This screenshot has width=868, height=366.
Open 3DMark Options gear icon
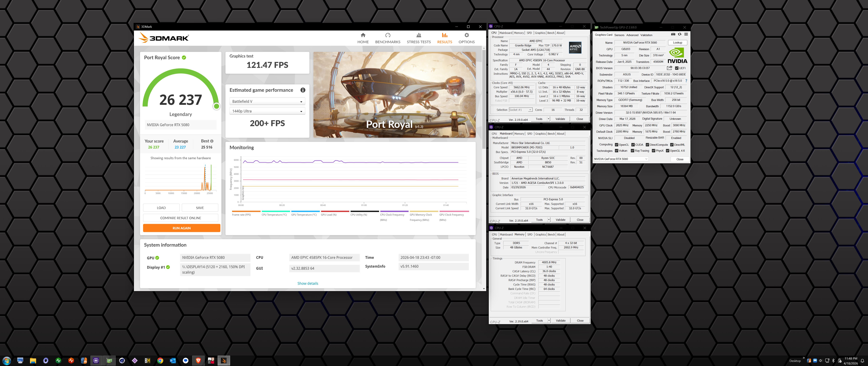466,35
